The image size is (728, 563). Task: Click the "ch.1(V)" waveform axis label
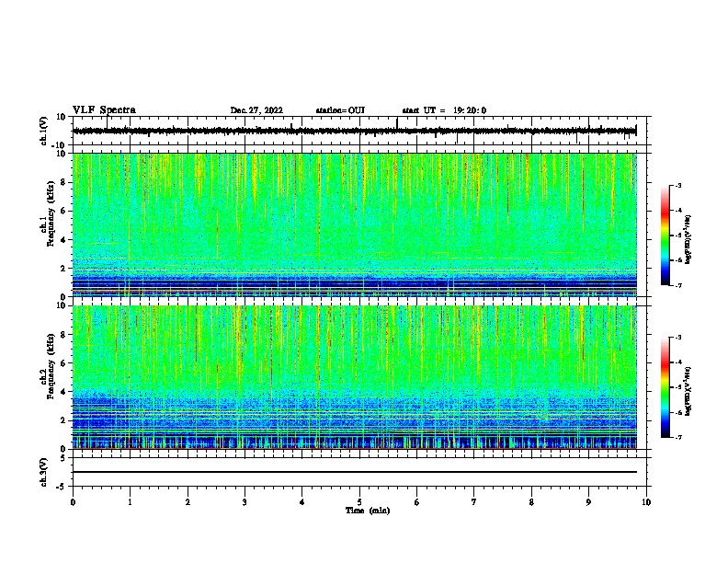point(44,131)
